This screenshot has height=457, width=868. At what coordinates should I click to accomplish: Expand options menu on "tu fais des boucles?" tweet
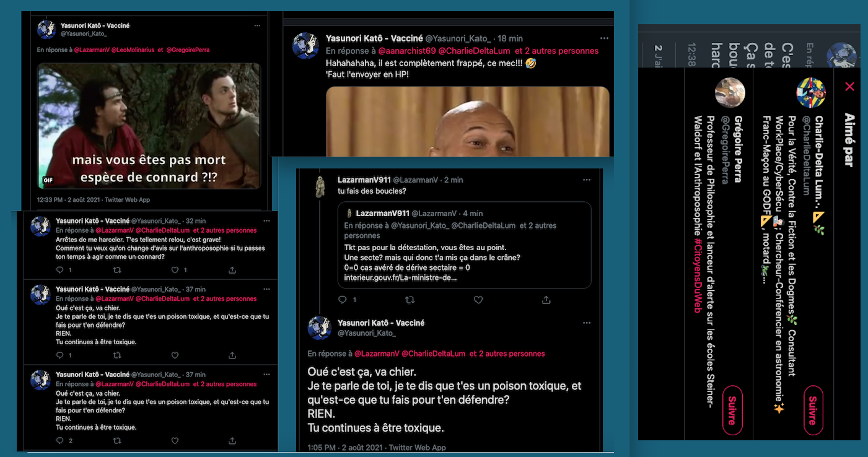coord(587,180)
